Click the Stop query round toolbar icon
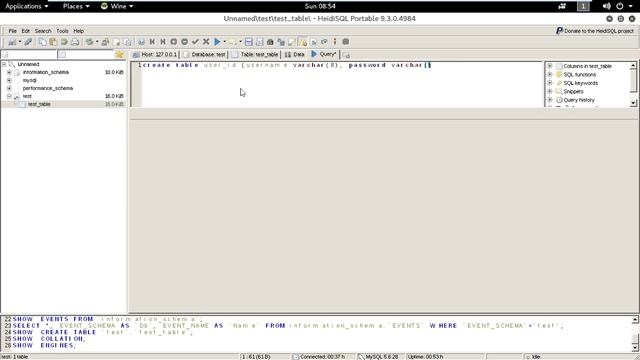Image resolution: width=640 pixels, height=360 pixels. (346, 42)
